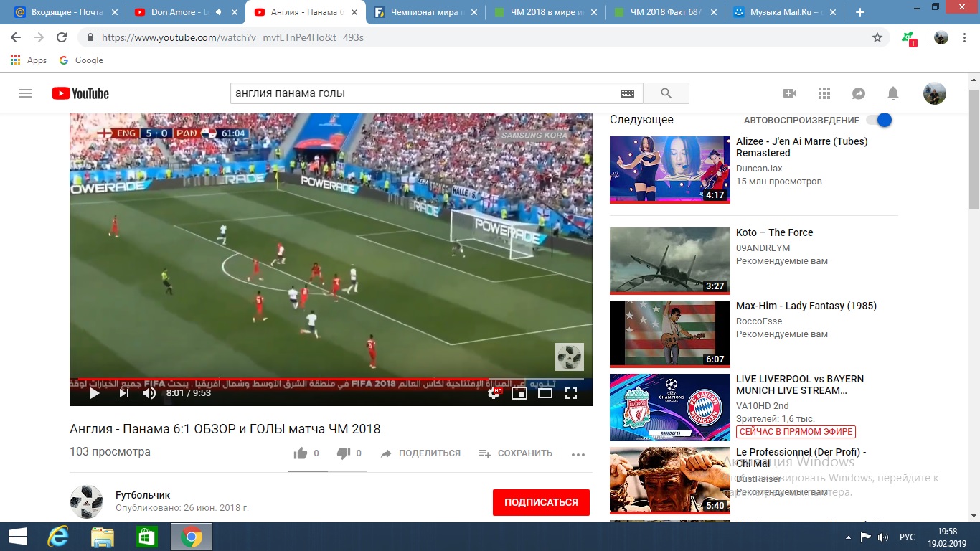Skip to next video
Screen dimensions: 980x551
[x=124, y=393]
